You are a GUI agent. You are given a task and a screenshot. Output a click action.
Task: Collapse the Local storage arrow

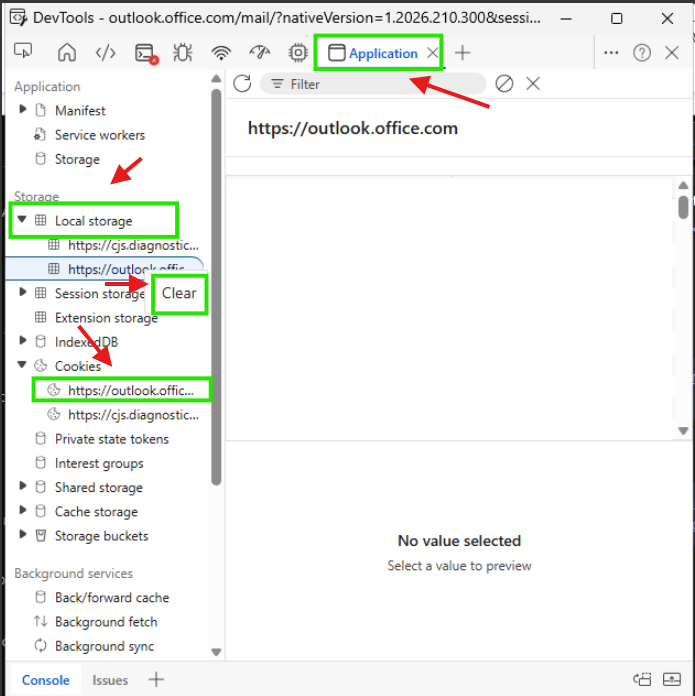22,219
